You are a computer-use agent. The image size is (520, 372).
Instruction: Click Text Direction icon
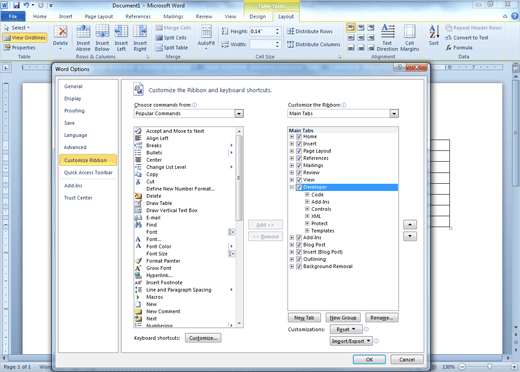click(387, 37)
